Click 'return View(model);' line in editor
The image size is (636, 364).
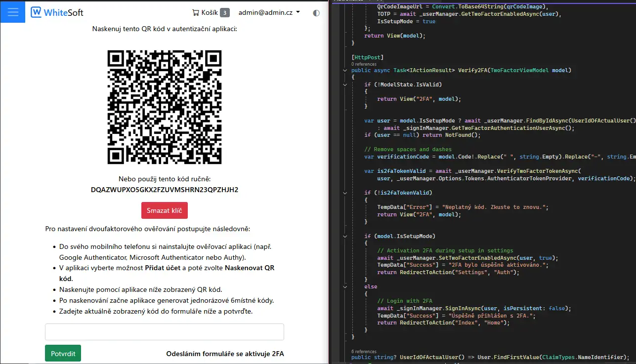[x=395, y=36]
